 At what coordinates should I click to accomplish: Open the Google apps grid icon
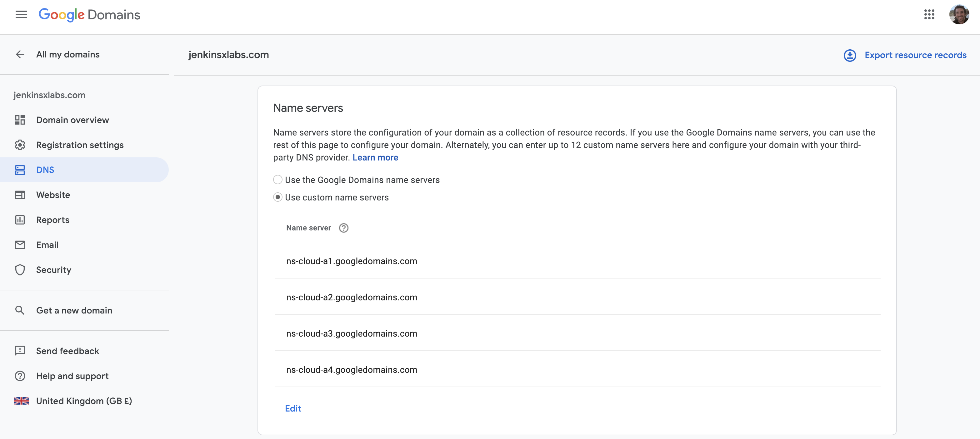click(x=929, y=15)
